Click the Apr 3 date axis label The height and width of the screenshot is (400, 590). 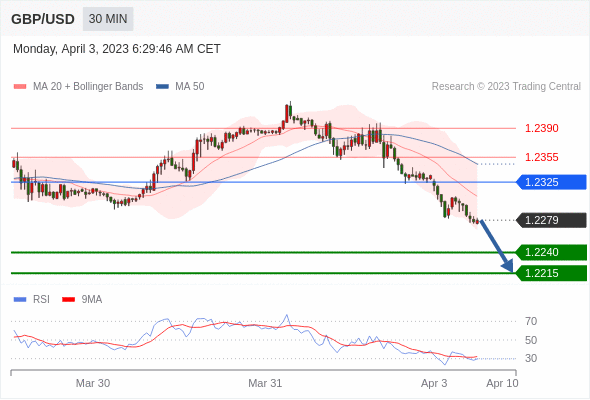(x=434, y=383)
